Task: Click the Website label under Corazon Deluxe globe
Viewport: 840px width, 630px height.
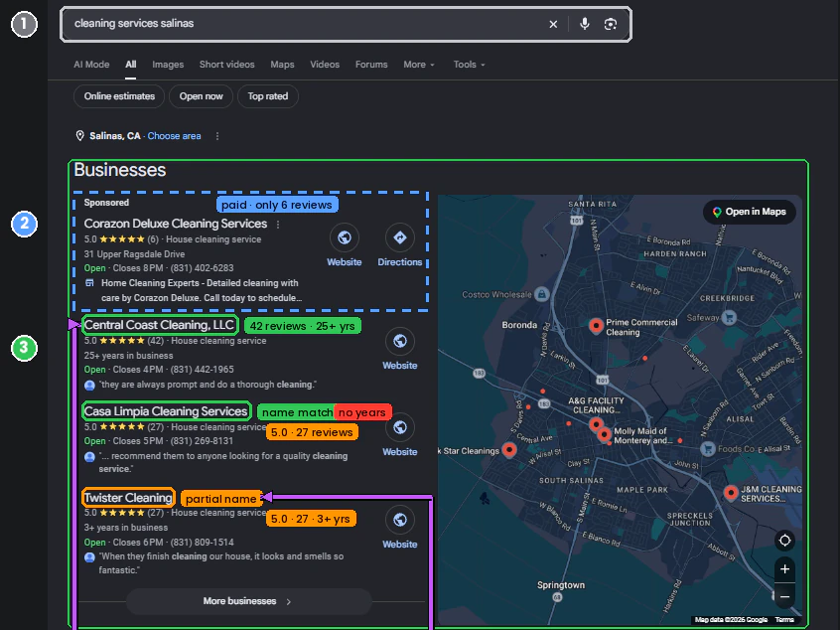Action: coord(345,262)
